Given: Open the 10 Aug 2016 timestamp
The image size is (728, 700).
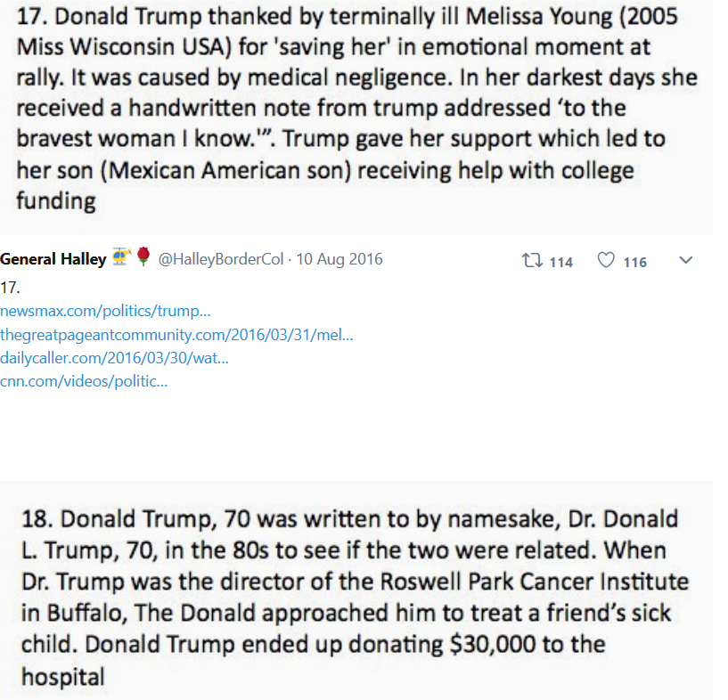Looking at the screenshot, I should click(339, 259).
